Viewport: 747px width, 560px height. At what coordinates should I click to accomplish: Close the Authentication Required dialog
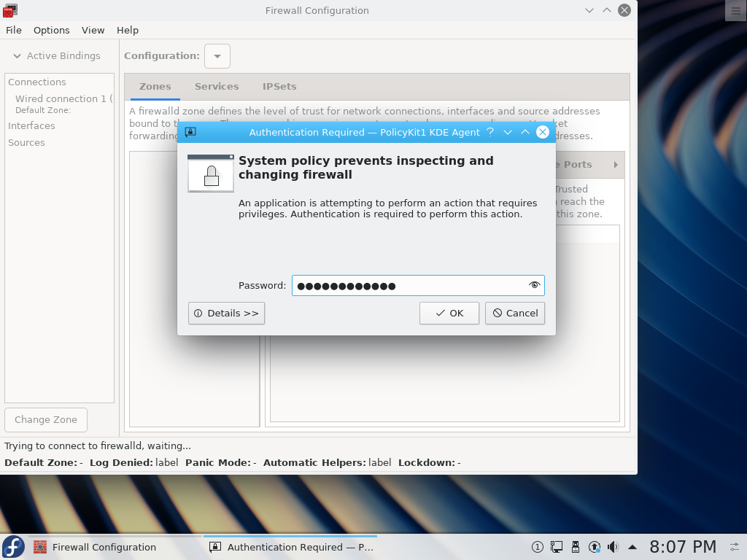click(542, 132)
